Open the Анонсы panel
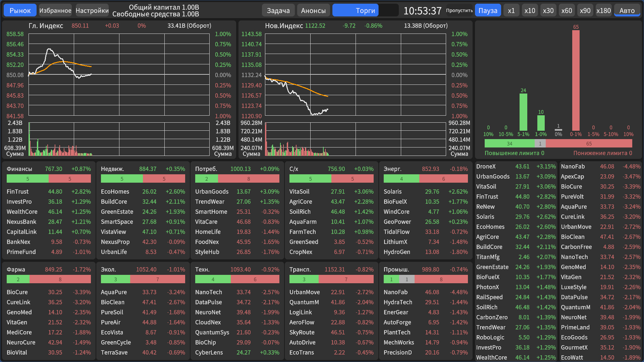The width and height of the screenshot is (644, 362). [313, 10]
